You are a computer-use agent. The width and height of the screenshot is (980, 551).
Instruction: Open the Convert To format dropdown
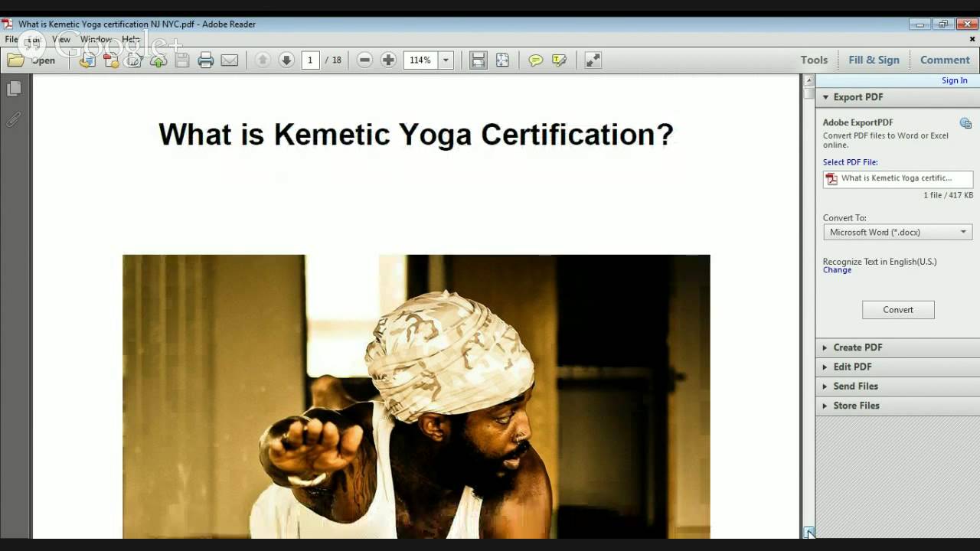pyautogui.click(x=897, y=232)
